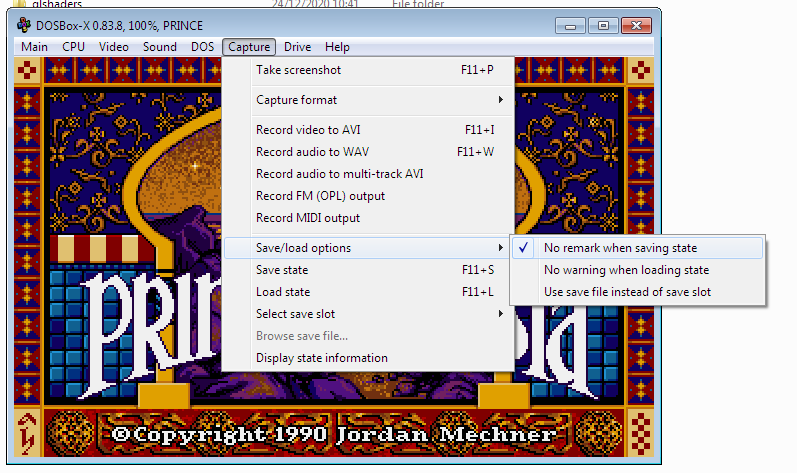
Task: Select Record audio to multi-track AVI
Action: point(369,174)
